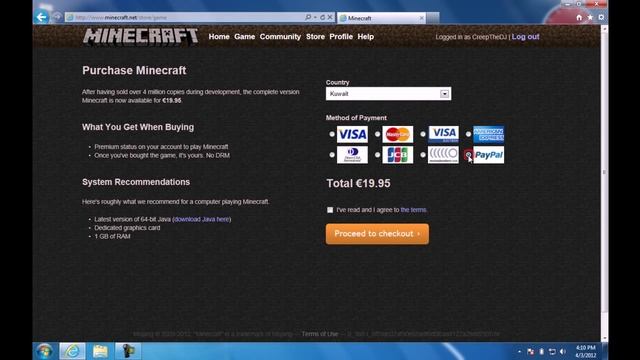
Task: Switch to the Minecraft browser tab
Action: pyautogui.click(x=381, y=18)
